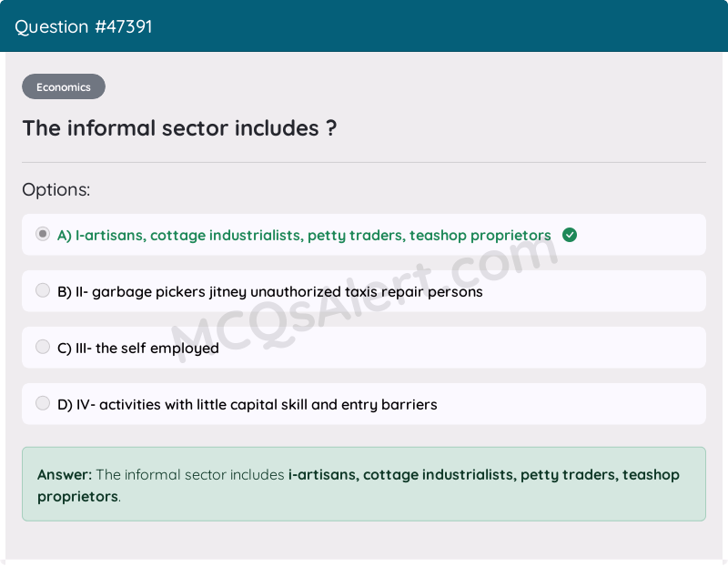Choose answer B about garbage pickers

point(269,291)
